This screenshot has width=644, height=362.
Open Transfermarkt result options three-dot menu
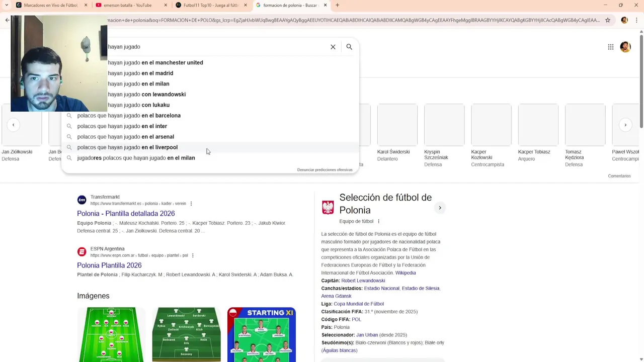(x=191, y=204)
